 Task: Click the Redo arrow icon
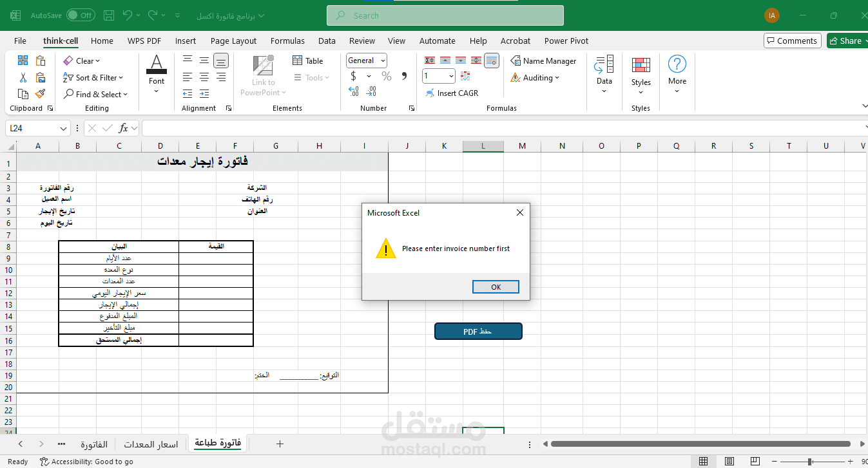pyautogui.click(x=153, y=15)
